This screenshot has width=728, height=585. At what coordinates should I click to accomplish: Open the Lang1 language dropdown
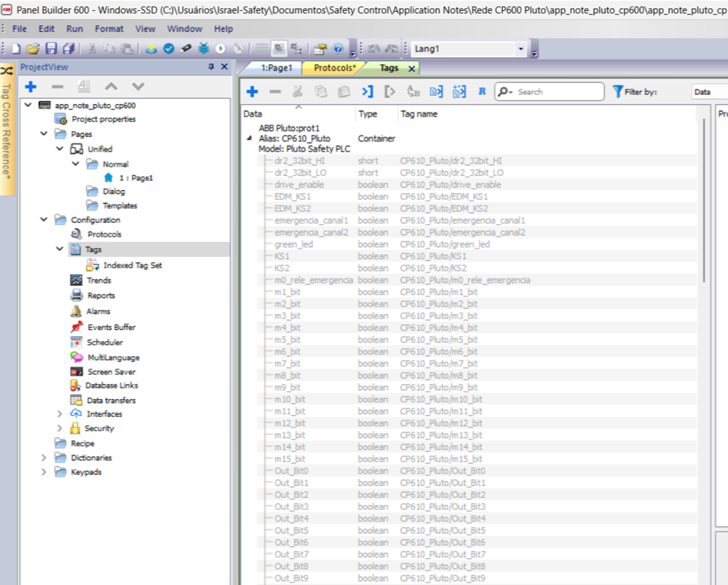tap(521, 48)
